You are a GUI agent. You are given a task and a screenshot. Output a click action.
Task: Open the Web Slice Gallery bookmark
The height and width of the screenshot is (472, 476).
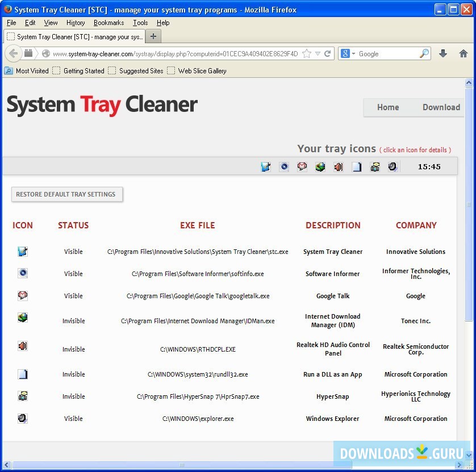[x=197, y=71]
